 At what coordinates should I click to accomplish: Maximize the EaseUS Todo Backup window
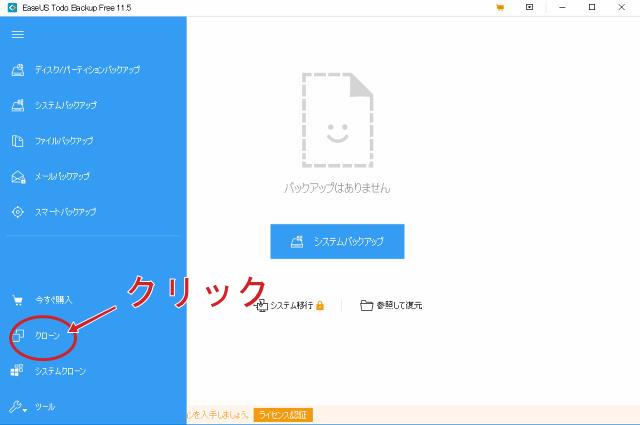[592, 7]
